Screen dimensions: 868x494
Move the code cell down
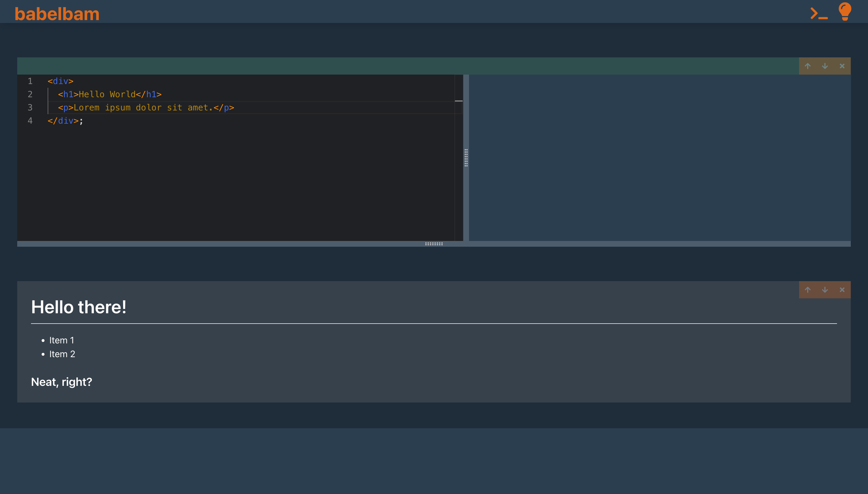[825, 66]
